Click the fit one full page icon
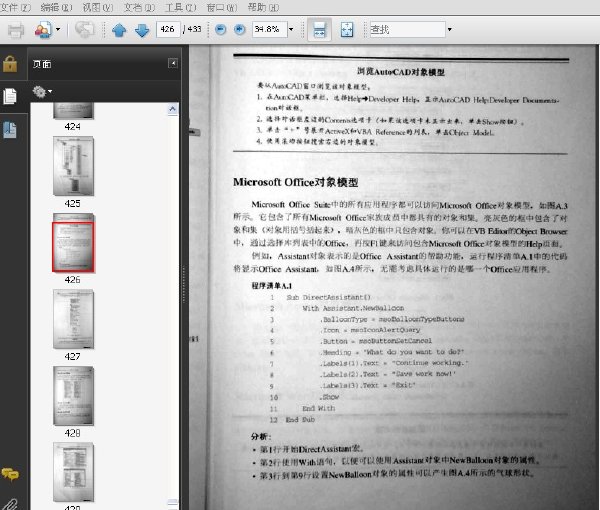Viewport: 600px width, 510px height. [x=347, y=29]
